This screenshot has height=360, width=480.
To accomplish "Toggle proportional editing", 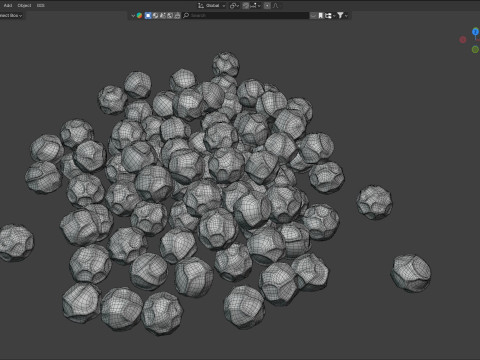I will pos(267,6).
